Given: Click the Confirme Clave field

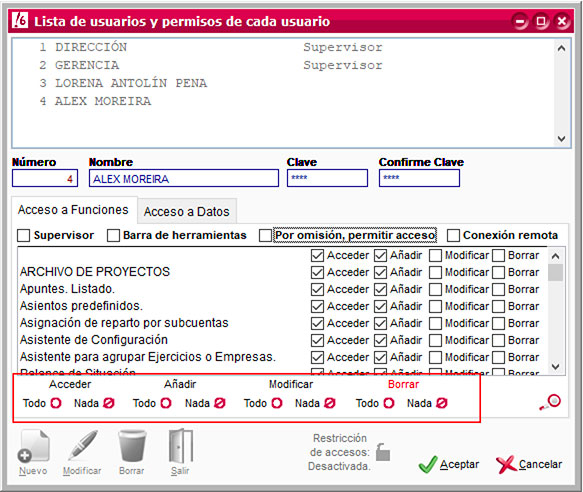Looking at the screenshot, I should pyautogui.click(x=419, y=178).
